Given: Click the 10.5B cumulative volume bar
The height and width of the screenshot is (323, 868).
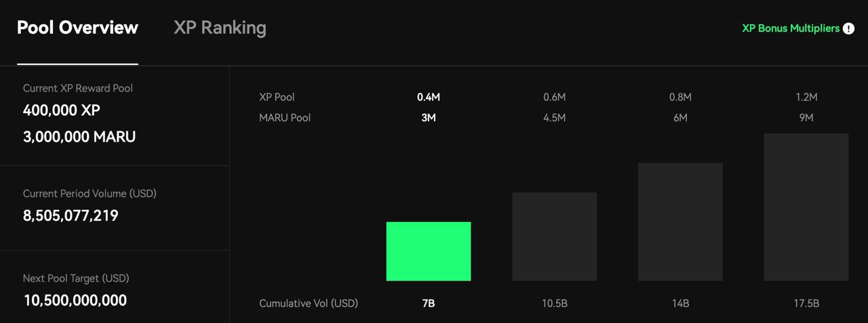Looking at the screenshot, I should (554, 236).
